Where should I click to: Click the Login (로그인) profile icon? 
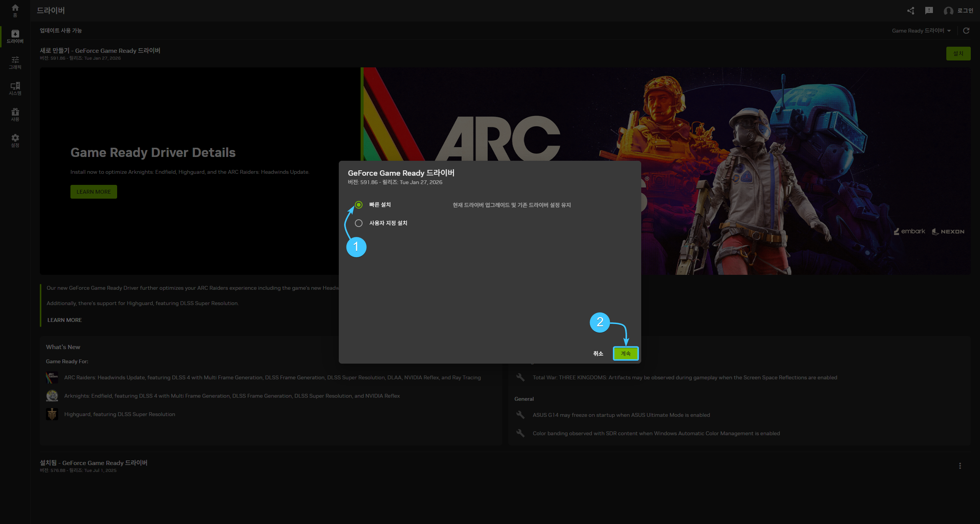(948, 11)
